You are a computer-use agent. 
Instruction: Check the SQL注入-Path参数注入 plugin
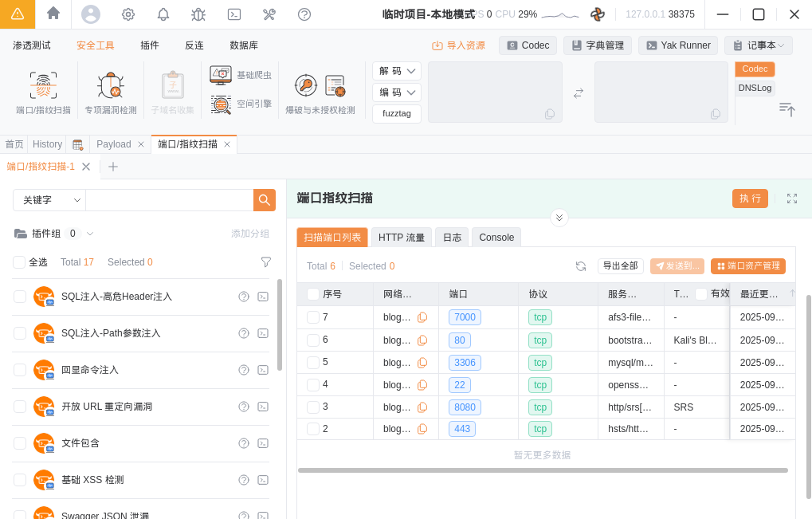pos(20,333)
